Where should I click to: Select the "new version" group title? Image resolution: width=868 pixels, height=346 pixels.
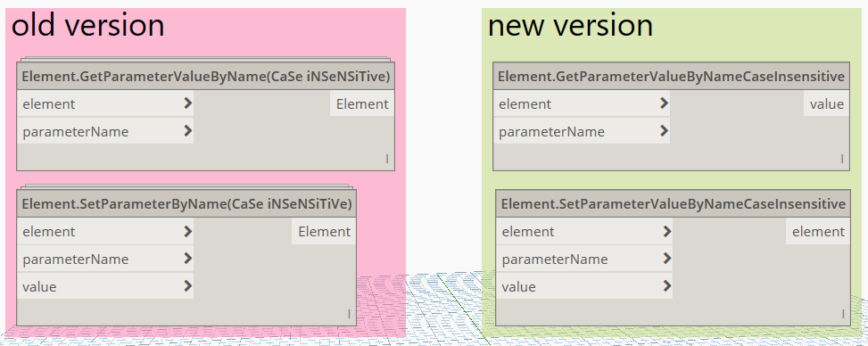coord(570,26)
